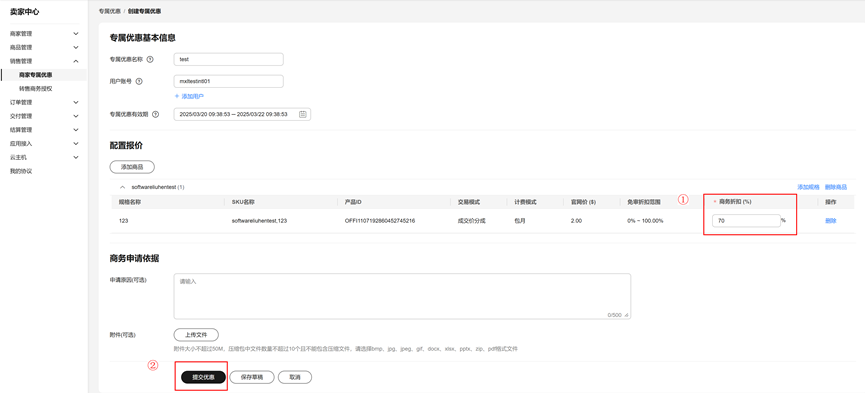
Task: Expand 结算管理 sidebar menu
Action: [76, 130]
